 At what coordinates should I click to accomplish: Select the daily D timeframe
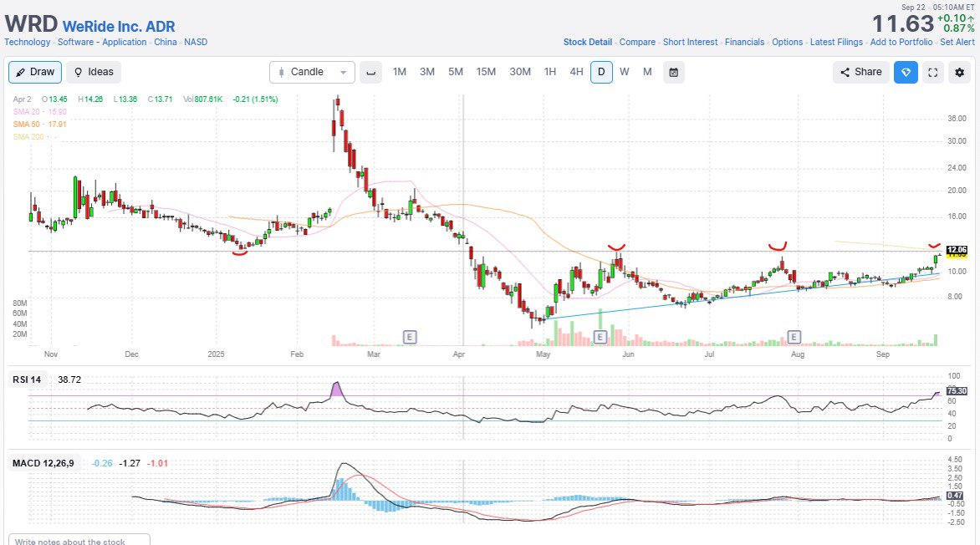[x=601, y=72]
